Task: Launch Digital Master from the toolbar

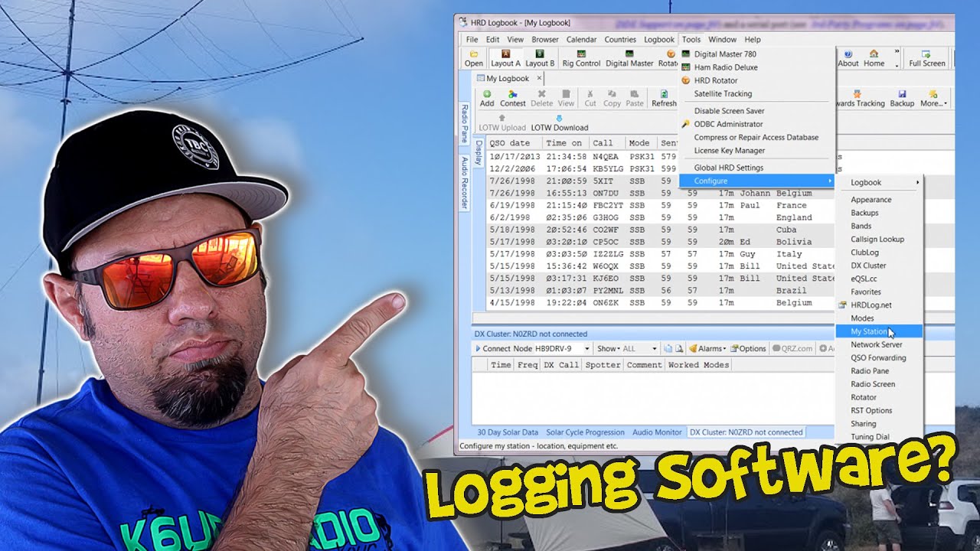Action: coord(629,58)
